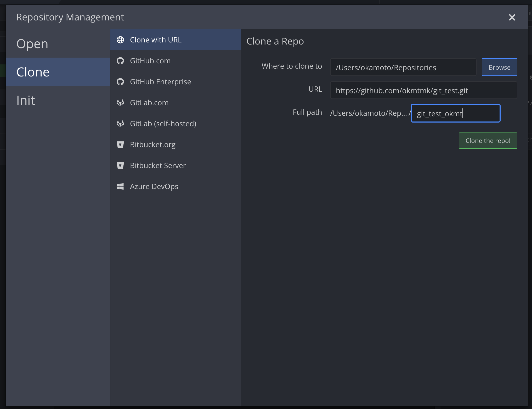532x409 pixels.
Task: Click the GitLab (self-hosted) fox icon
Action: [120, 124]
